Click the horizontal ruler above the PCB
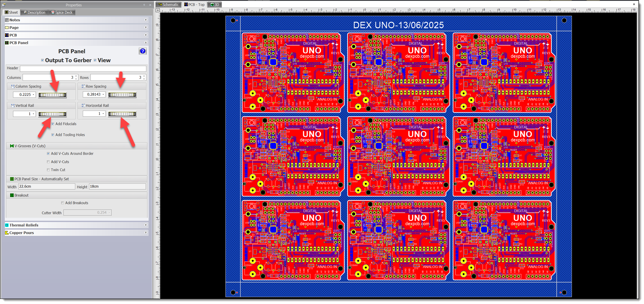 [398, 10]
